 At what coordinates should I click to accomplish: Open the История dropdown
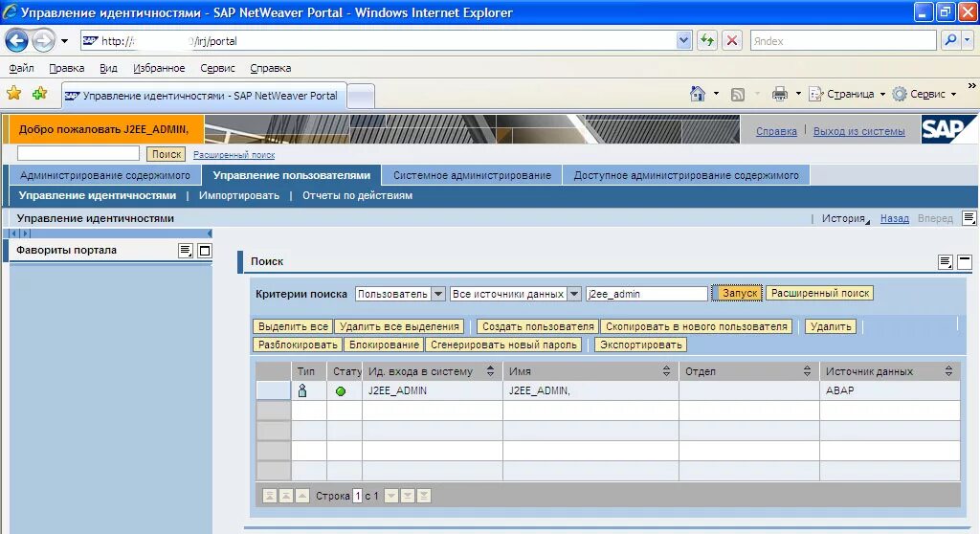click(846, 218)
